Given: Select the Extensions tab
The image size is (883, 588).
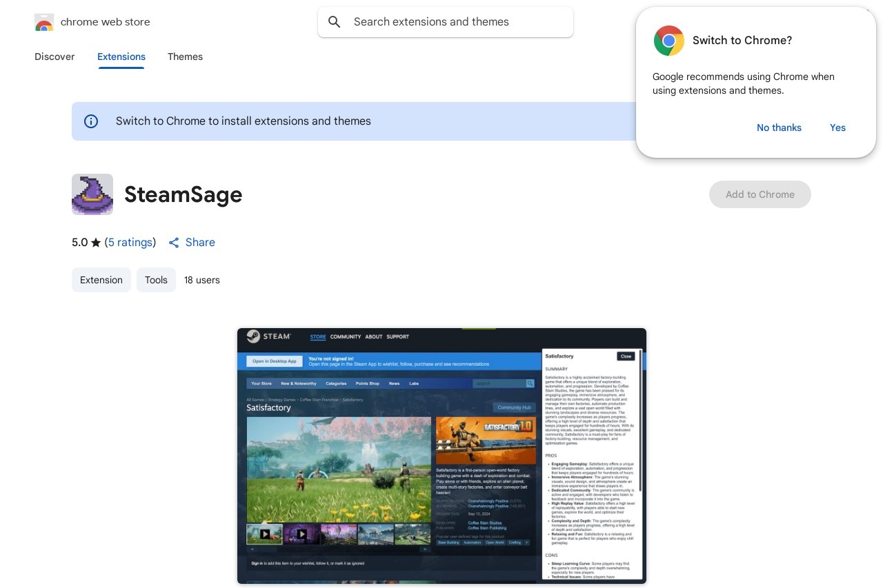Looking at the screenshot, I should coord(121,57).
